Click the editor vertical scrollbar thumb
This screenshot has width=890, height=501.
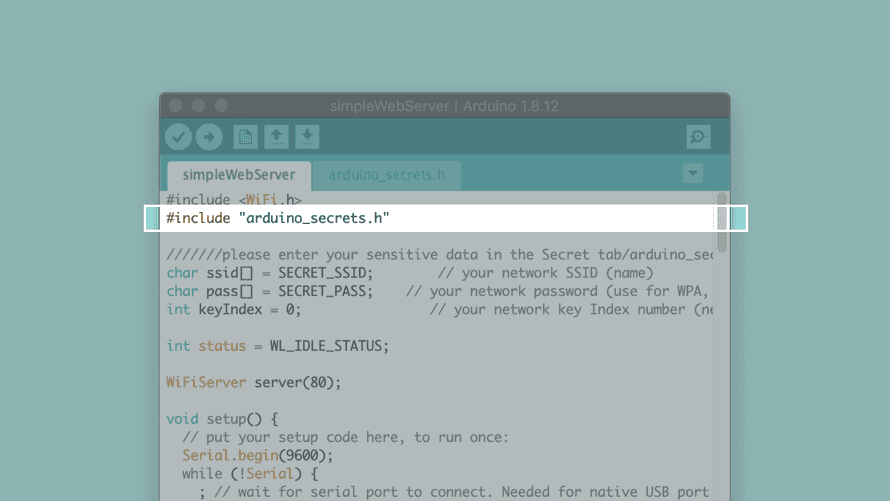[x=721, y=222]
